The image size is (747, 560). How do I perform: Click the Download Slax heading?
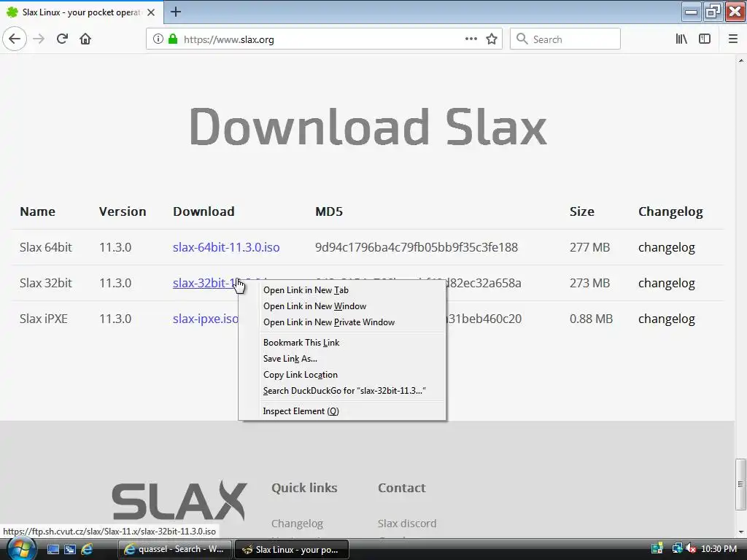pos(368,127)
